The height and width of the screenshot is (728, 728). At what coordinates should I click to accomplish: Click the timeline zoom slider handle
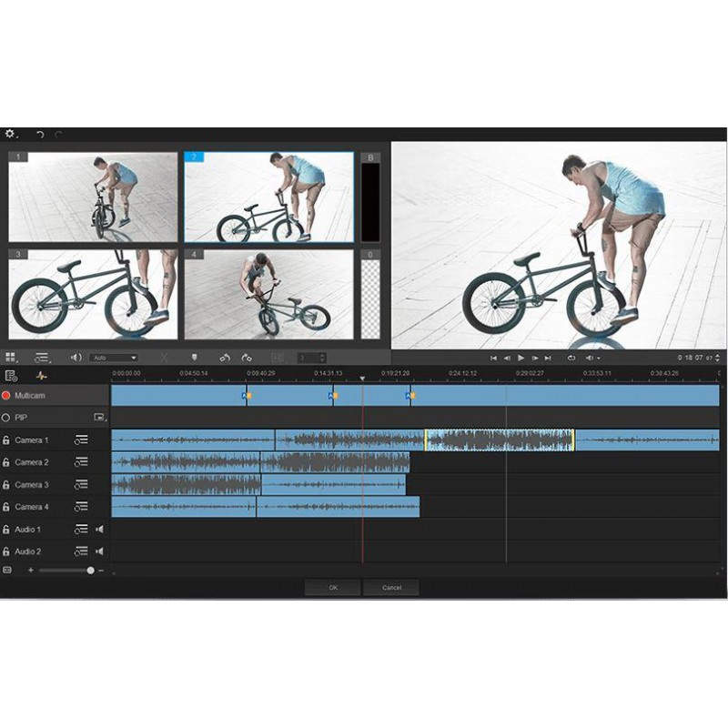click(x=90, y=571)
